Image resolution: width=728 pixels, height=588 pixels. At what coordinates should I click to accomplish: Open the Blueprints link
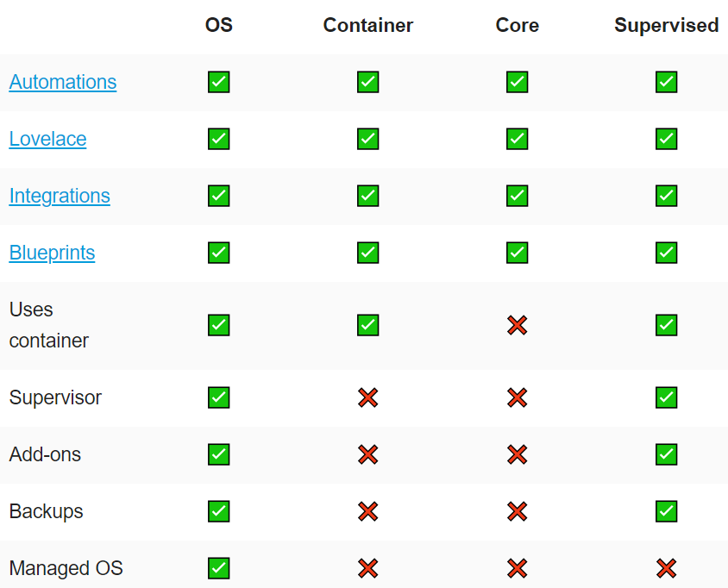[52, 253]
